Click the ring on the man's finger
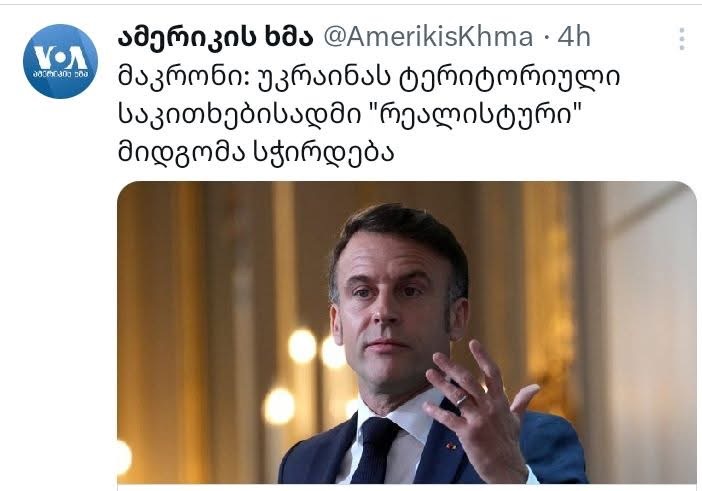702x491 pixels. [x=462, y=399]
